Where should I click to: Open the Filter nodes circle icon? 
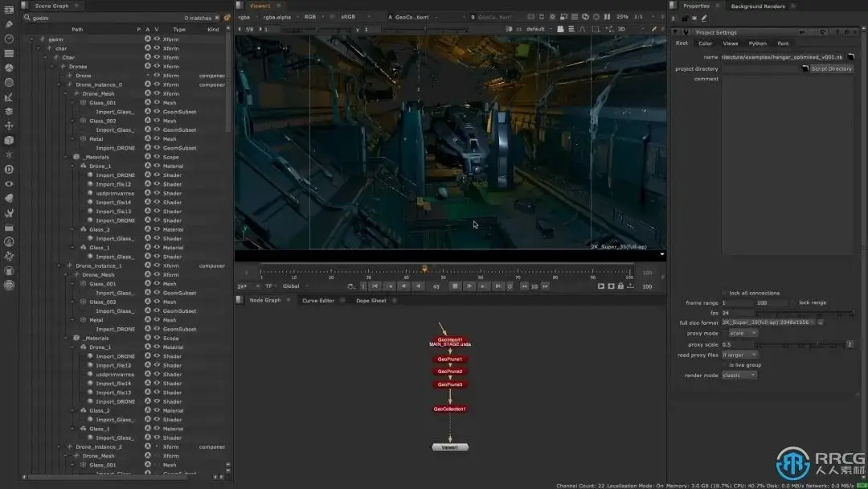pos(9,83)
